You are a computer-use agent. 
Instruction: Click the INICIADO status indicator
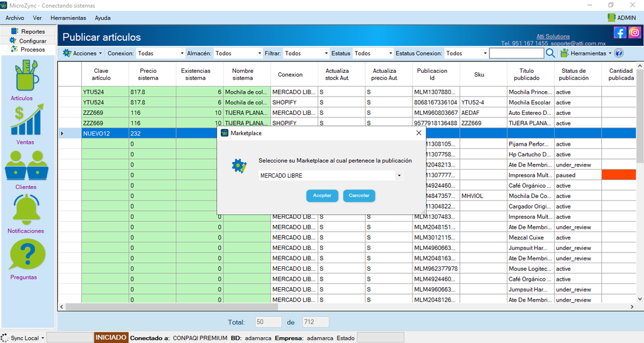tap(111, 338)
